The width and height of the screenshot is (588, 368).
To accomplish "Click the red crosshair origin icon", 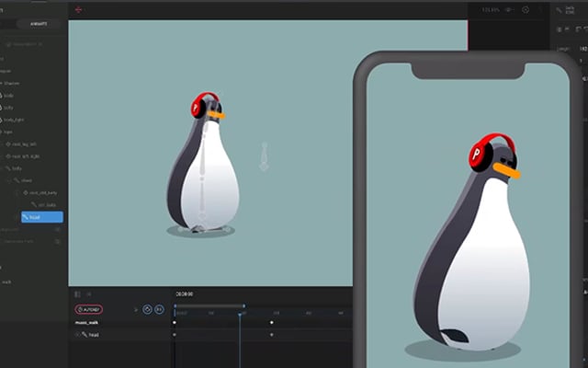I will (x=79, y=10).
